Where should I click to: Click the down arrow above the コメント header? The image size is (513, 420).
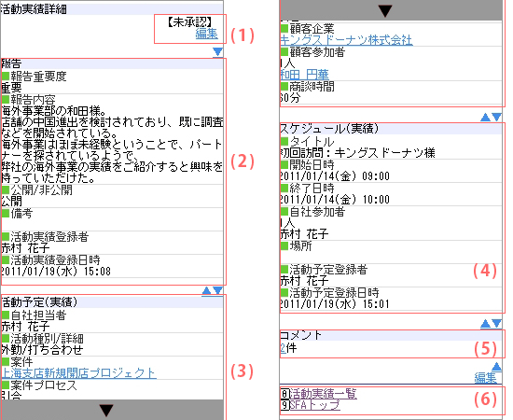click(496, 324)
